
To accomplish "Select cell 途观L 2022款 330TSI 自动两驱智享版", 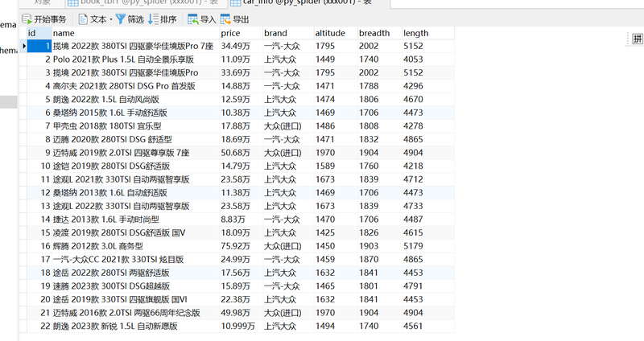I will 135,206.
